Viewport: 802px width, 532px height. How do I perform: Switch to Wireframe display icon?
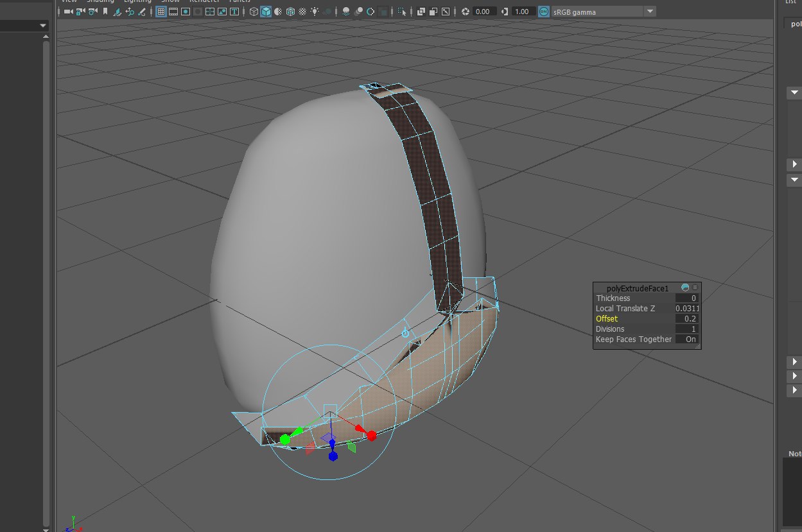click(254, 12)
